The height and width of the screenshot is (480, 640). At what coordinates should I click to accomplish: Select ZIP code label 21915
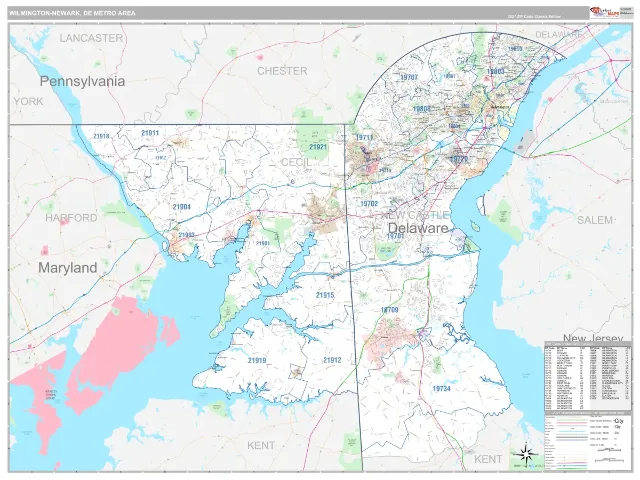pos(325,295)
